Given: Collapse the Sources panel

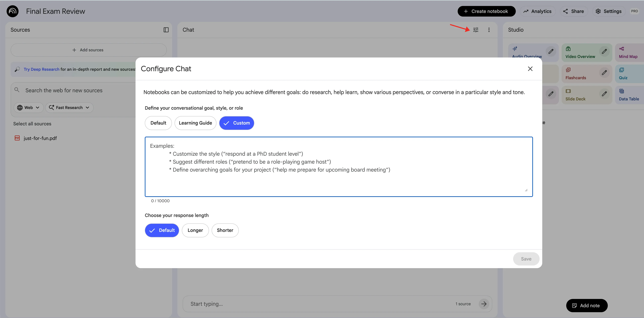Looking at the screenshot, I should 166,29.
